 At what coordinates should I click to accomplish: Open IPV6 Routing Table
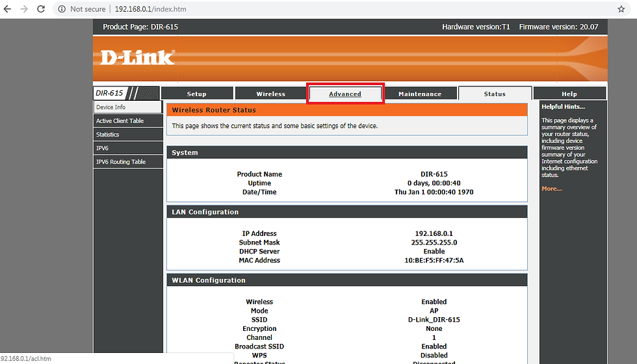[128, 162]
